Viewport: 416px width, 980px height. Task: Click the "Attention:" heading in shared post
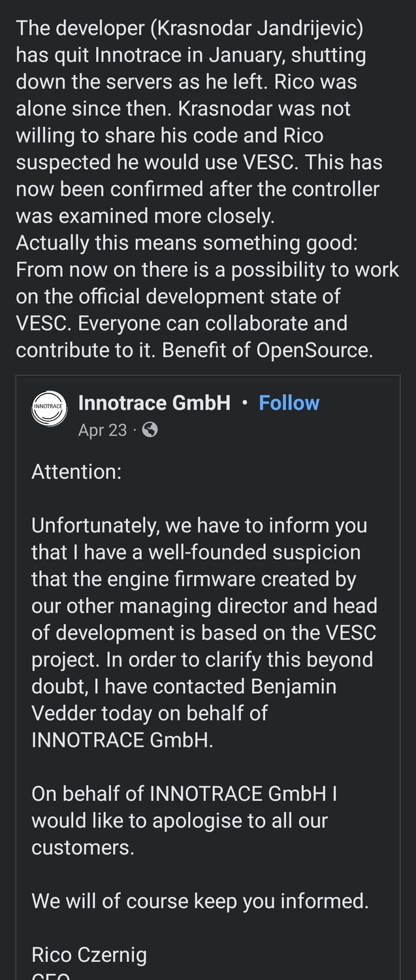(x=76, y=472)
